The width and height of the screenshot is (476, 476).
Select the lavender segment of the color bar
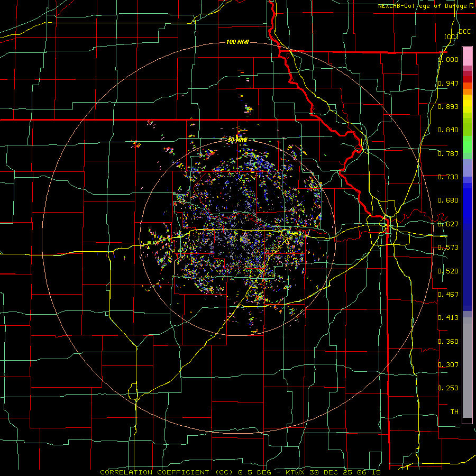(467, 168)
